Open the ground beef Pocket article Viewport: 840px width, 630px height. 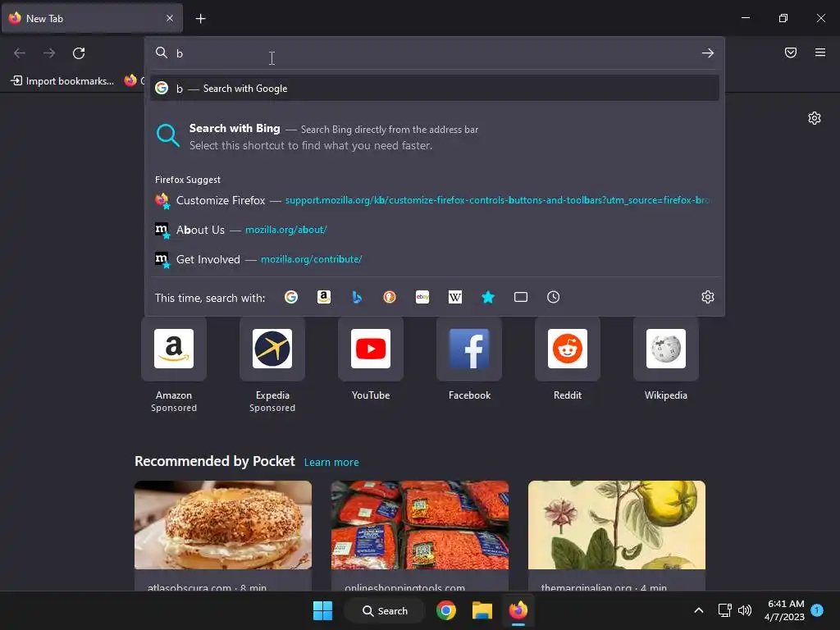pyautogui.click(x=420, y=536)
